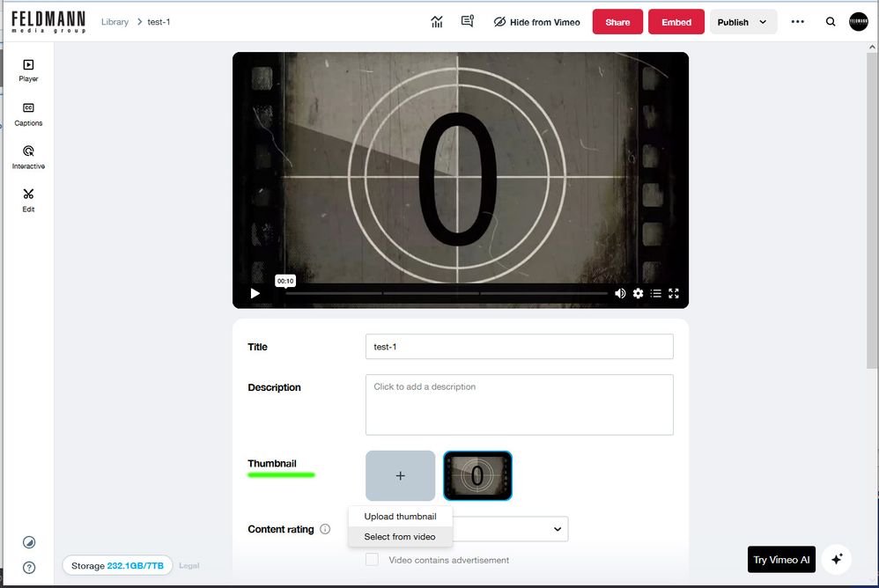Open the help question mark icon

(x=29, y=568)
